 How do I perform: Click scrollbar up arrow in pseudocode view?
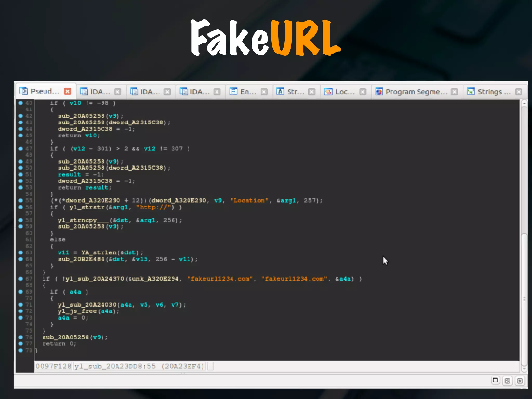pos(524,103)
